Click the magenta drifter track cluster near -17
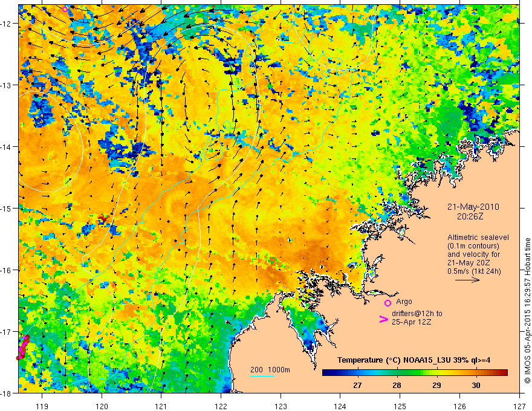This screenshot has height=411, width=532. tap(23, 347)
